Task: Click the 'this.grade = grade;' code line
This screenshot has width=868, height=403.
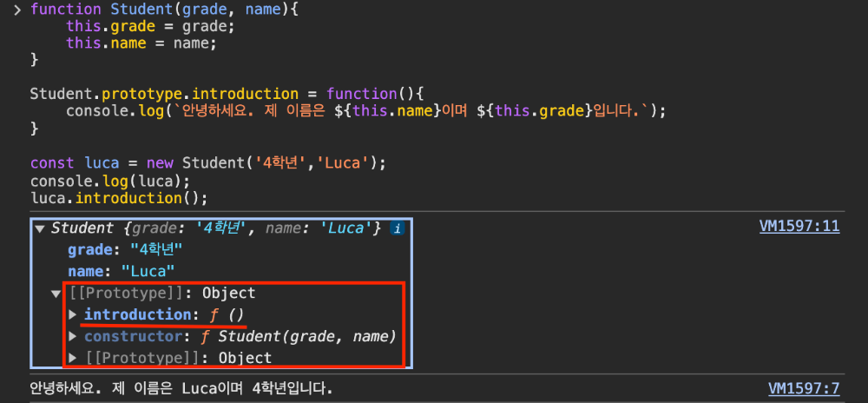Action: click(x=150, y=27)
